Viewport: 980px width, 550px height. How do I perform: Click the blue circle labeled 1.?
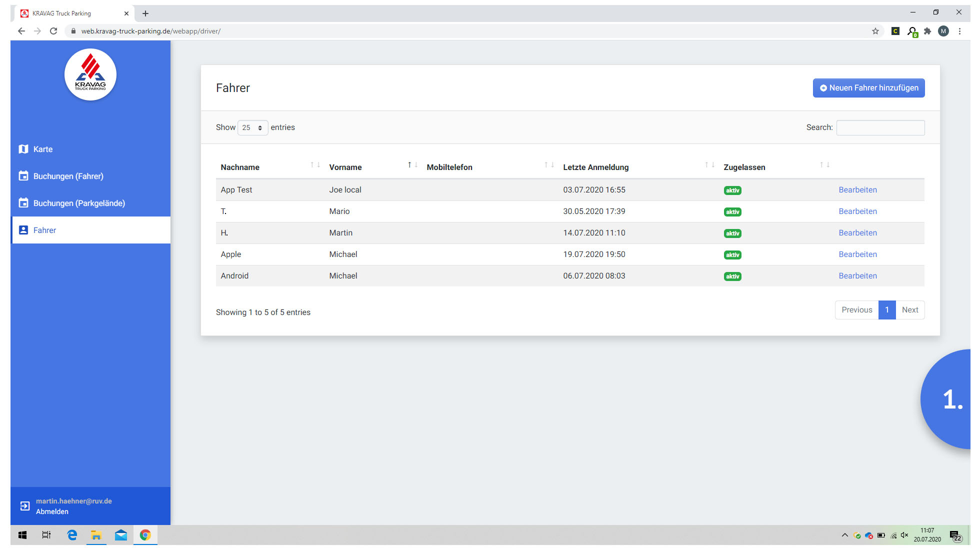[x=950, y=399]
